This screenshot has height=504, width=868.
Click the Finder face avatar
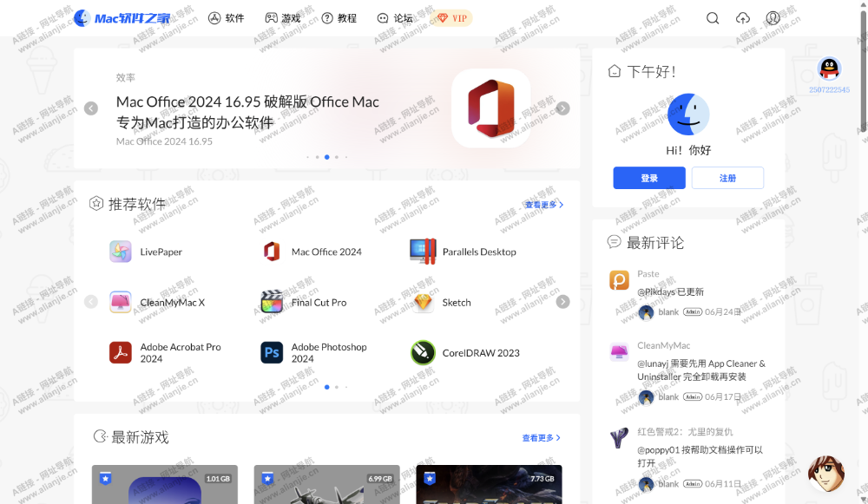(688, 115)
